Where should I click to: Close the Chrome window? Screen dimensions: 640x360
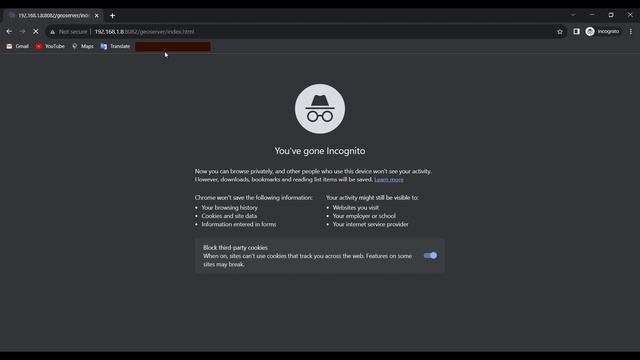[x=630, y=15]
